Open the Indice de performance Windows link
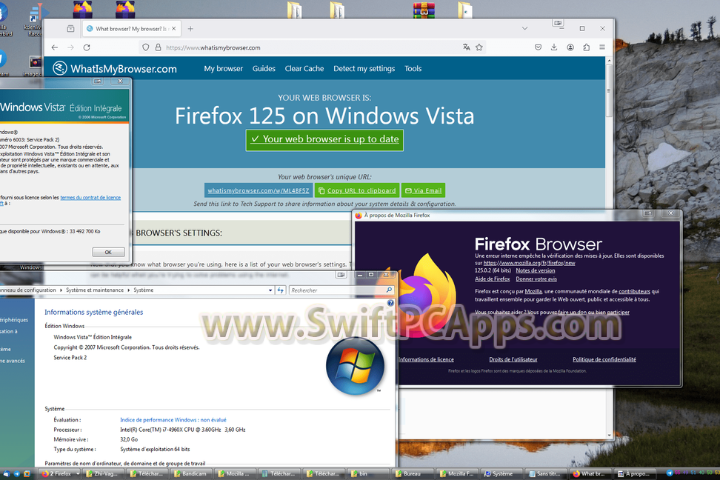 click(173, 420)
